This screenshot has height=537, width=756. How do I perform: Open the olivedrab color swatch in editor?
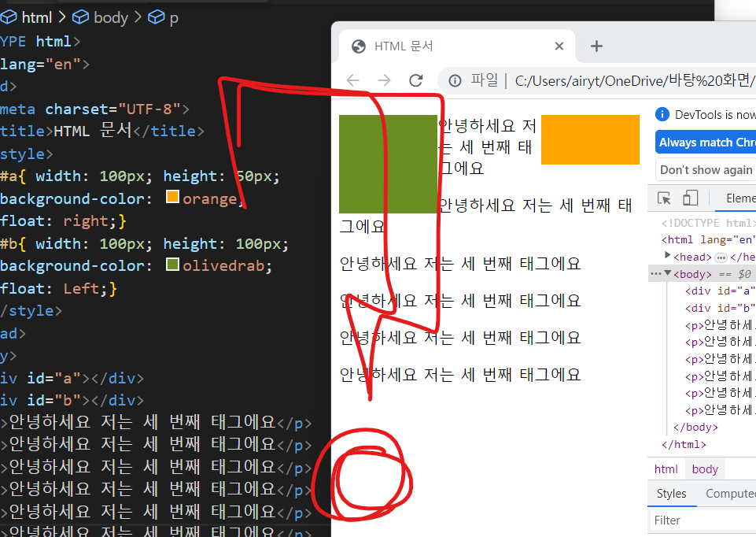[x=172, y=265]
